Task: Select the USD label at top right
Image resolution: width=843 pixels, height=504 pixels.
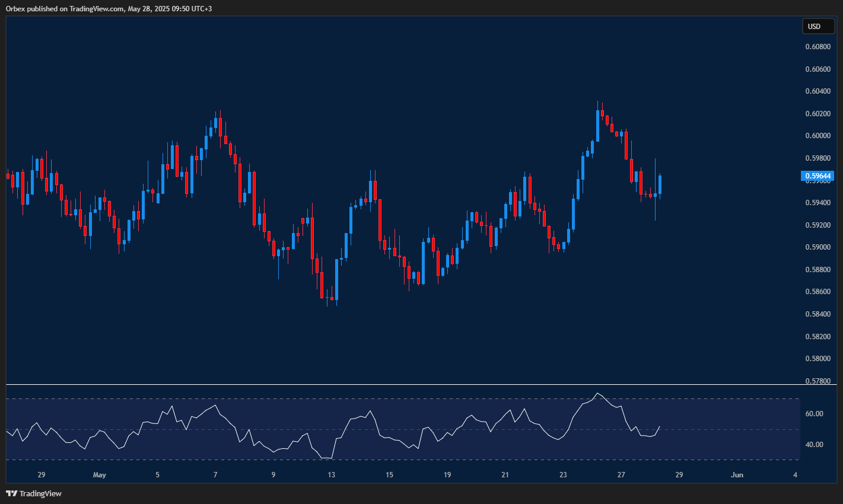Action: 818,26
